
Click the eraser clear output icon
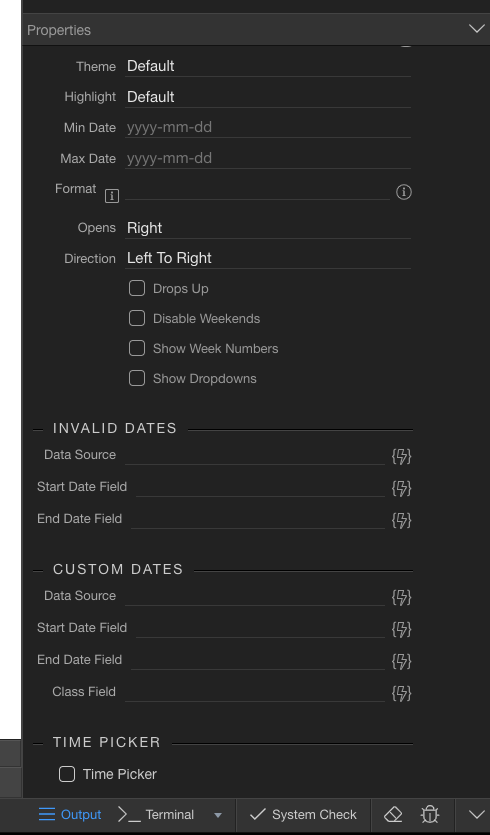click(393, 815)
